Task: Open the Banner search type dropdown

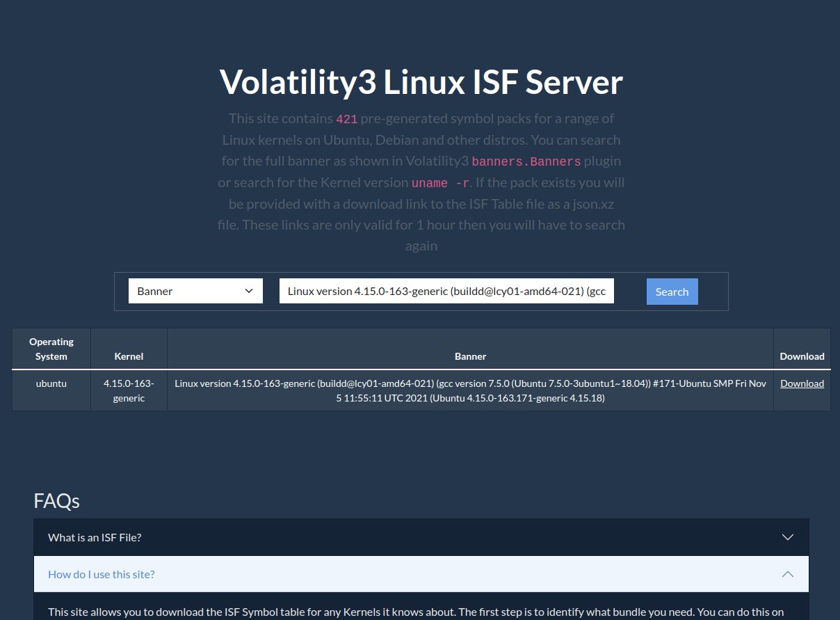Action: 195,291
